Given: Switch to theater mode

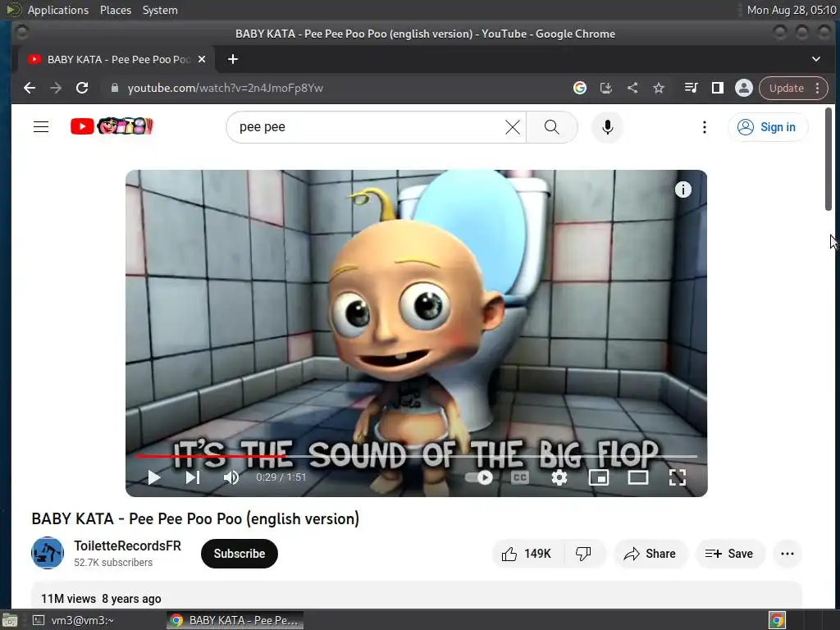Looking at the screenshot, I should pyautogui.click(x=638, y=477).
